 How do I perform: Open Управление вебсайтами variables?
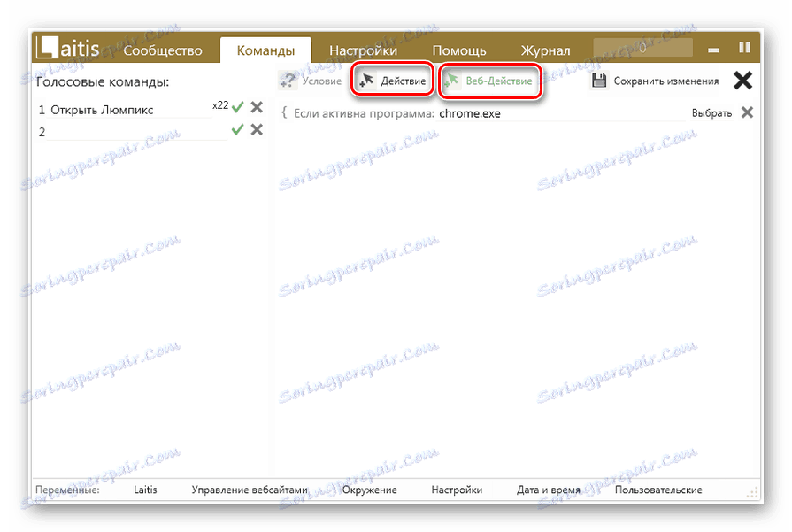(250, 490)
